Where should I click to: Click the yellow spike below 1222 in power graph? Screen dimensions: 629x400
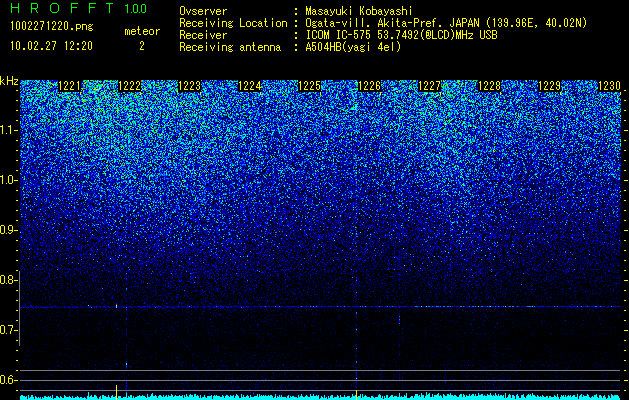tap(116, 391)
